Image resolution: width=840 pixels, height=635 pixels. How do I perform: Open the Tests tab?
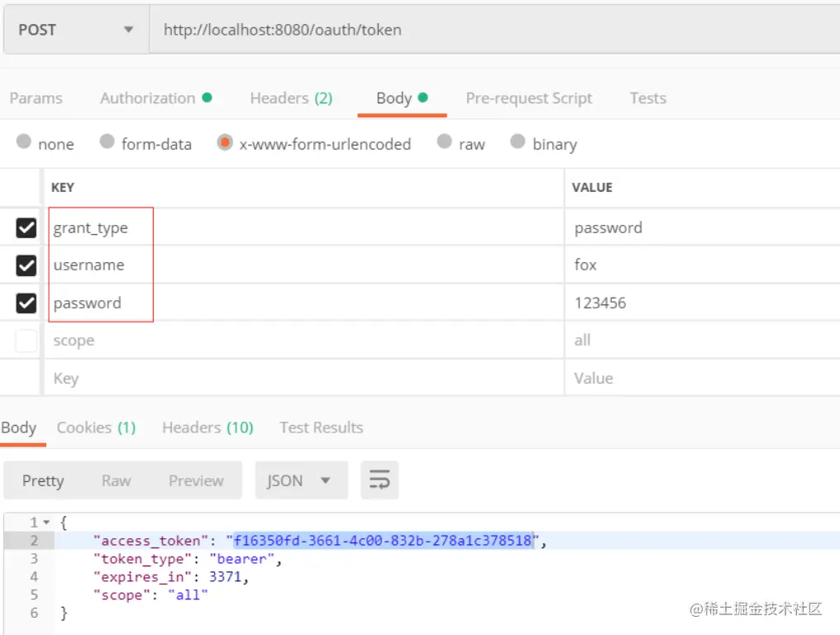tap(647, 98)
